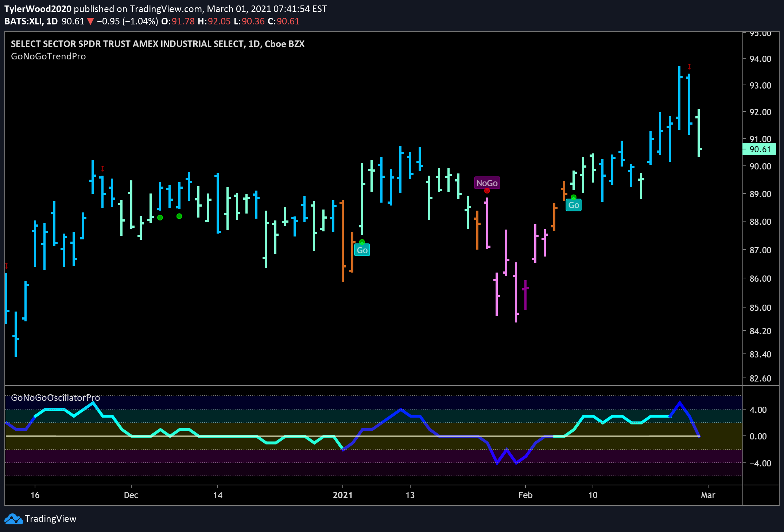Click the 87.00 price axis label
Image resolution: width=784 pixels, height=532 pixels.
(760, 250)
